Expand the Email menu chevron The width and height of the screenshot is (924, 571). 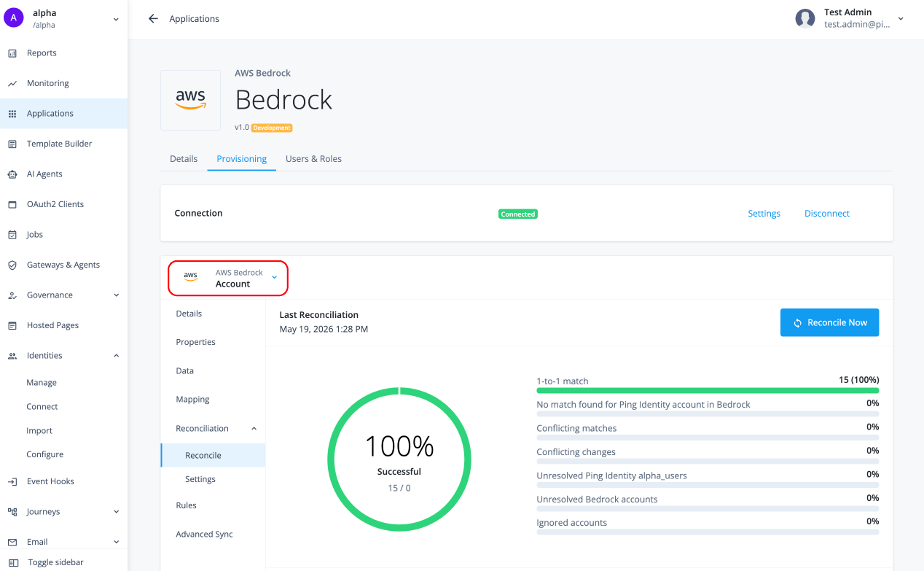point(116,542)
